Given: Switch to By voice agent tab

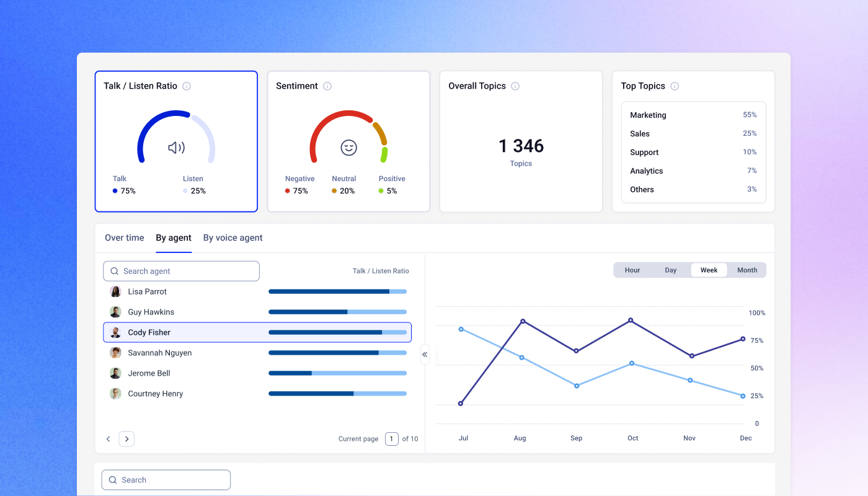Looking at the screenshot, I should (x=233, y=238).
